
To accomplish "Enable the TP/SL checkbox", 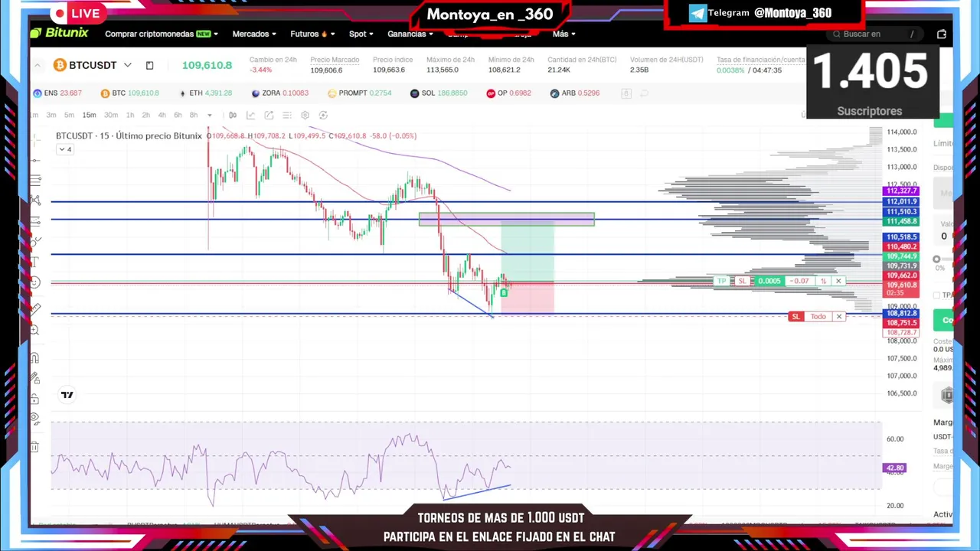I will click(937, 295).
